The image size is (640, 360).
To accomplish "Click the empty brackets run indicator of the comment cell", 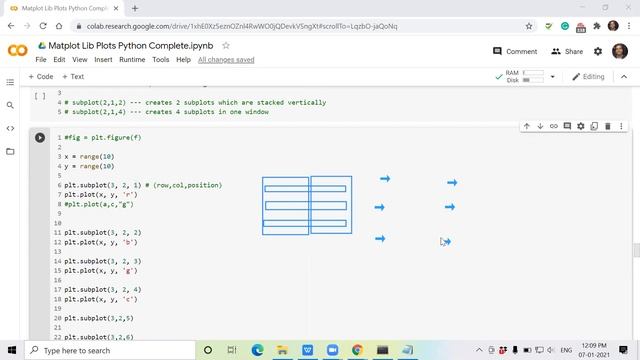I will [x=40, y=96].
